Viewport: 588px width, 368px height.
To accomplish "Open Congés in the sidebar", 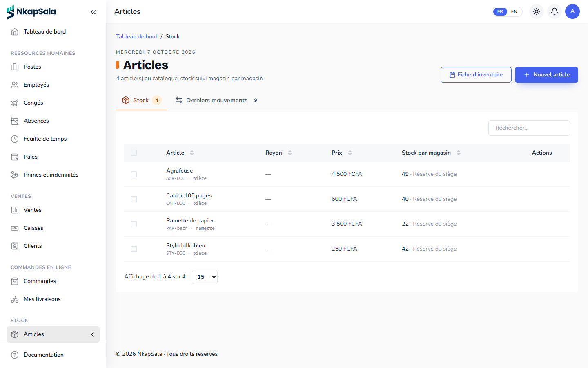I will pos(53,103).
